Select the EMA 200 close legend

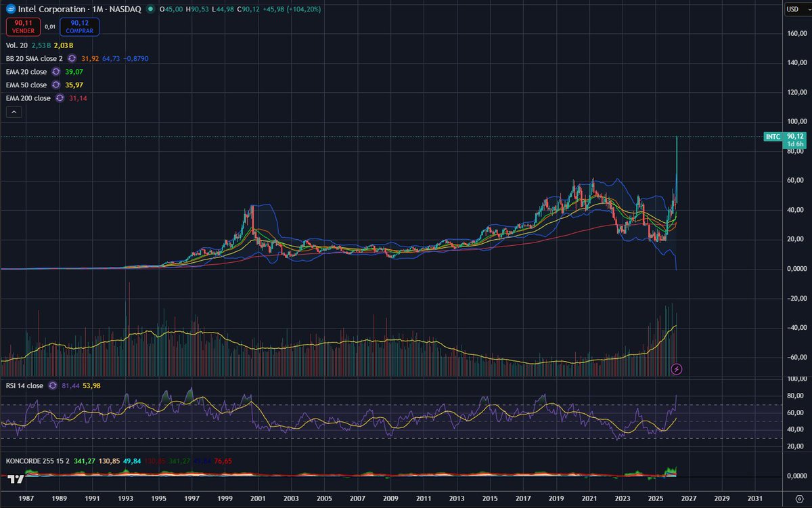pos(28,98)
